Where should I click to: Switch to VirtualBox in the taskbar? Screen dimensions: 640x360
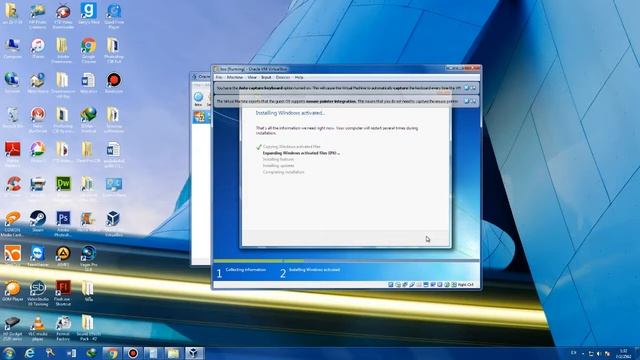pyautogui.click(x=194, y=353)
